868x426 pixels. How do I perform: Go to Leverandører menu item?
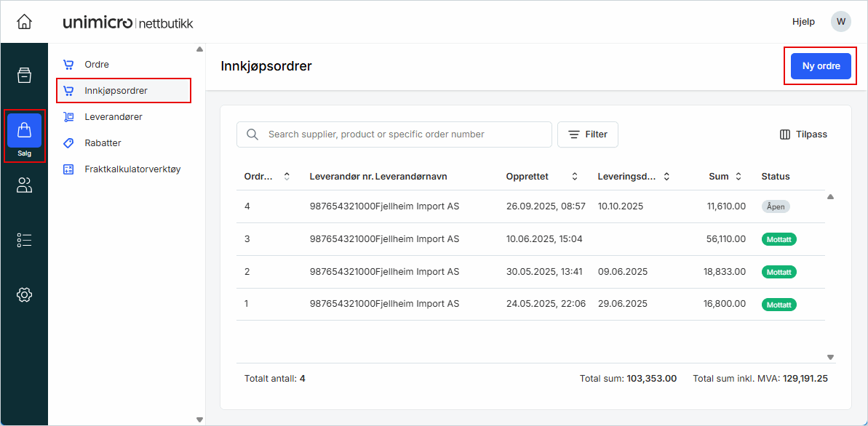[x=113, y=117]
